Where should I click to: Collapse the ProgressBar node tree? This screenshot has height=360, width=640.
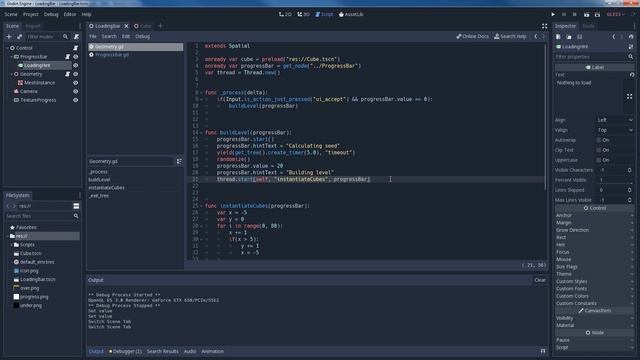(11, 57)
